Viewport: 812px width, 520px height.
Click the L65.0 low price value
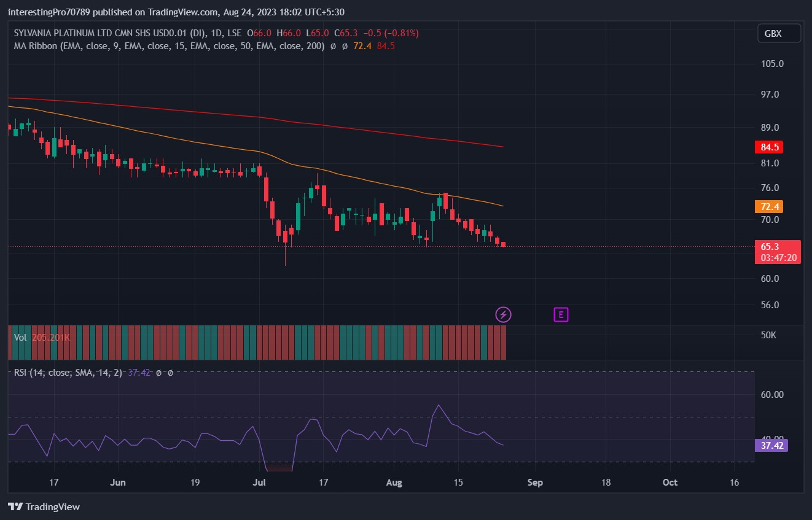click(318, 33)
